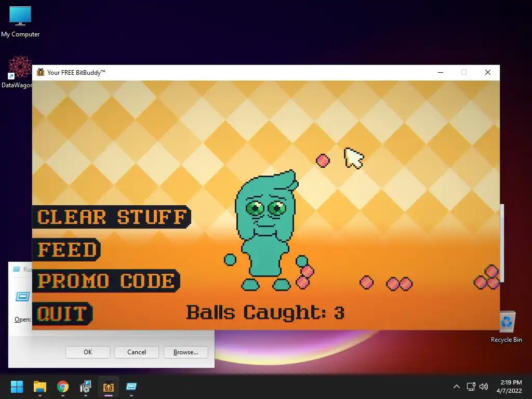Click the pink ball next to the cursor
532x399 pixels.
323,161
